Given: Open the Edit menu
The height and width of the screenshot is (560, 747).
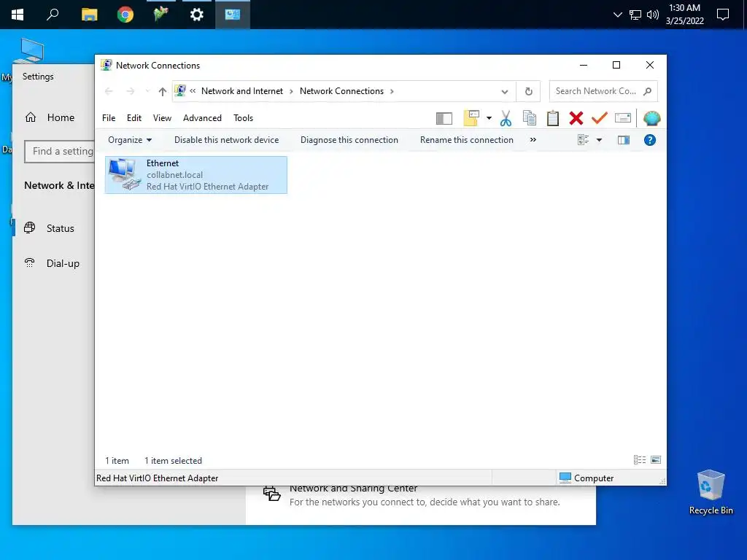Looking at the screenshot, I should click(134, 118).
